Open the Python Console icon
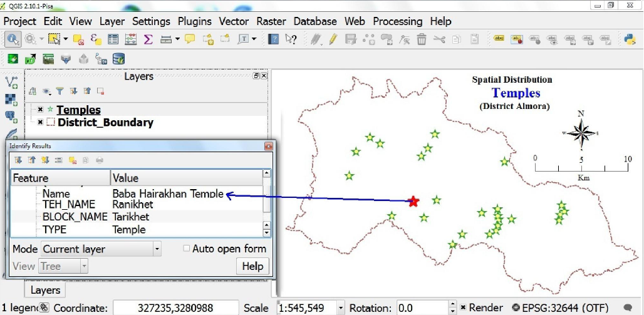The width and height of the screenshot is (644, 315). 630,39
